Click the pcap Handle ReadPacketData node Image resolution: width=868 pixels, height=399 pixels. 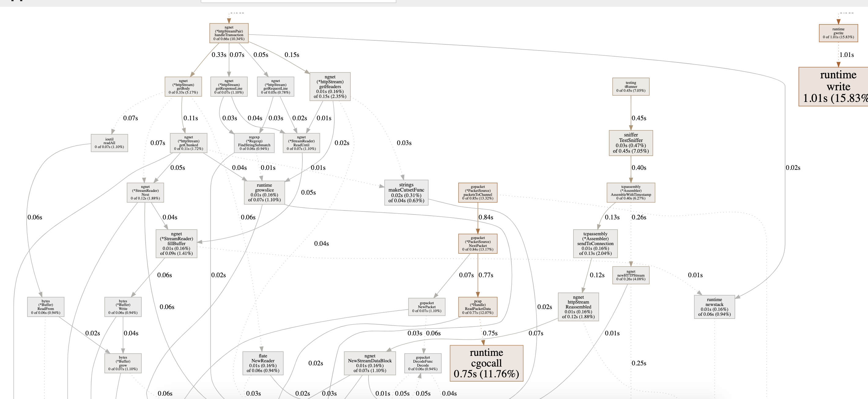click(478, 307)
